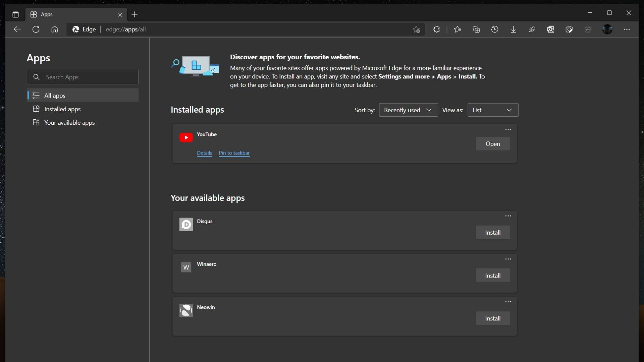Install Disqus app
The height and width of the screenshot is (362, 644).
click(x=493, y=232)
